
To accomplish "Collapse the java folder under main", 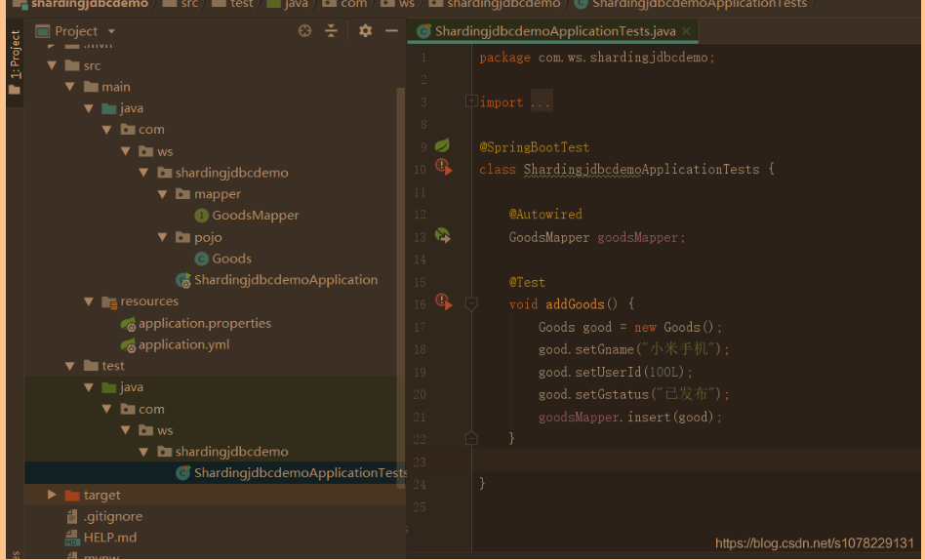I will (x=89, y=108).
